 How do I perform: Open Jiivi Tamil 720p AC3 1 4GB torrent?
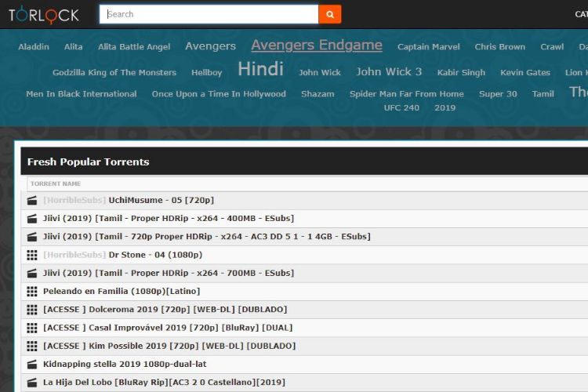pos(207,237)
